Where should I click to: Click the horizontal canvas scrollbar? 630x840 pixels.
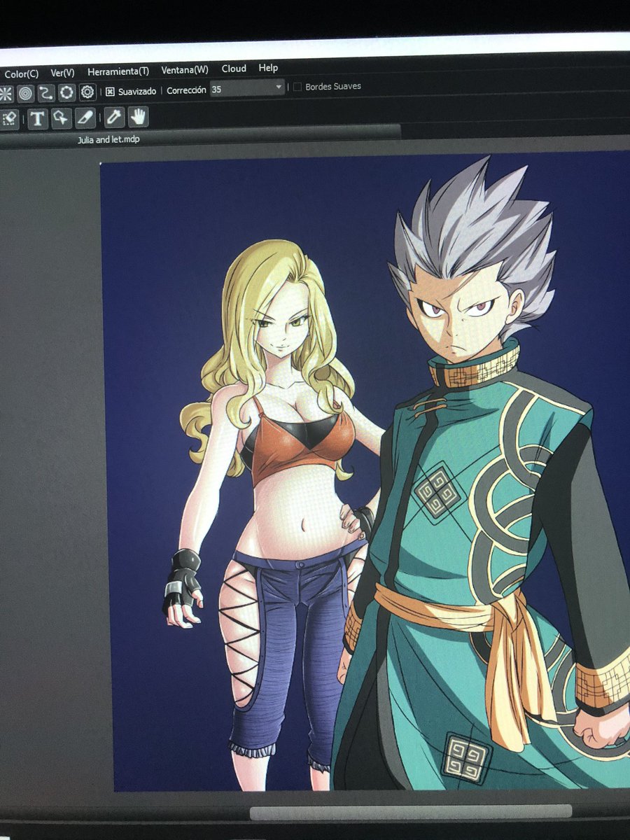[410, 812]
